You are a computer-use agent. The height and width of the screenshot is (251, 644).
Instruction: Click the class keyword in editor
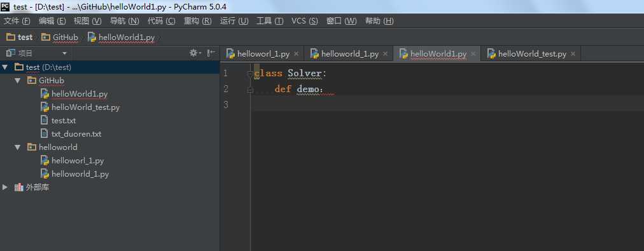click(268, 74)
